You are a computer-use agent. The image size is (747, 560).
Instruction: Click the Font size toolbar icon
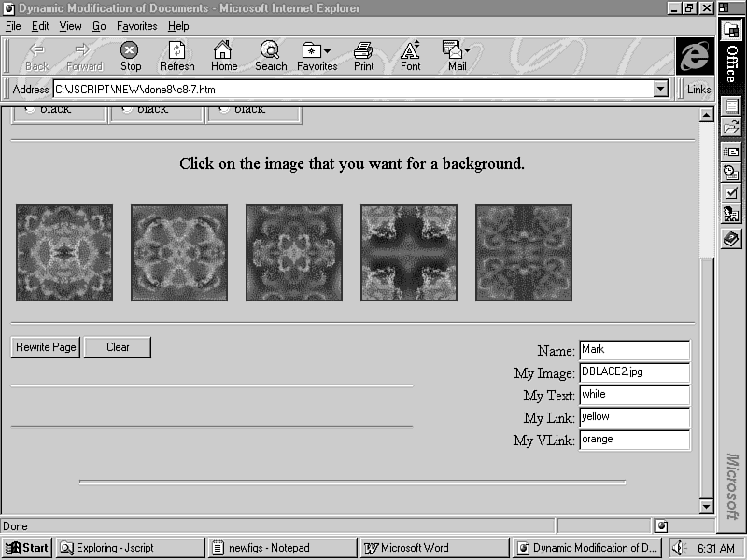(x=410, y=55)
